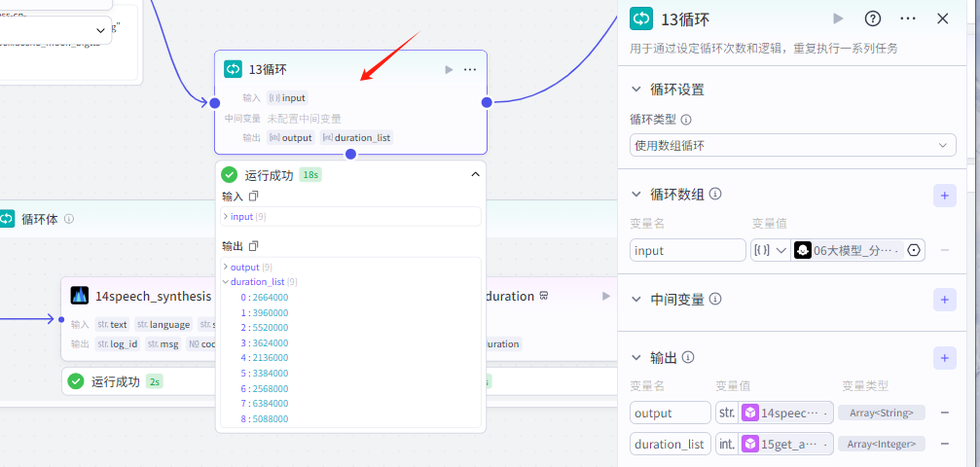Add a new 输出 variable
This screenshot has width=980, height=467.
point(944,358)
